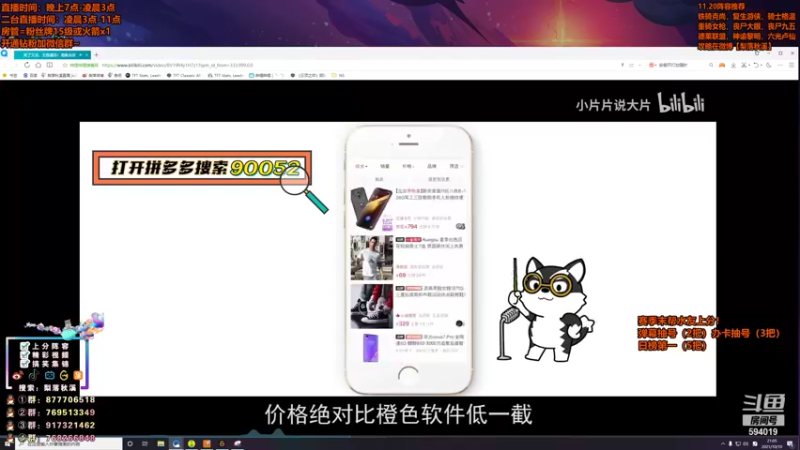
Task: Click the undo closed tab arrow icon
Action: 756,65
